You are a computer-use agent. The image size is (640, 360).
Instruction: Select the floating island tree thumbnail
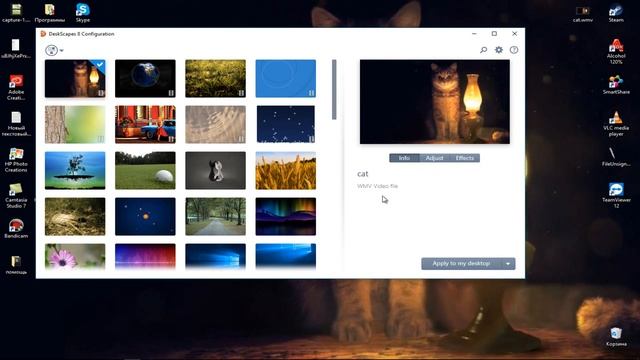(75, 171)
